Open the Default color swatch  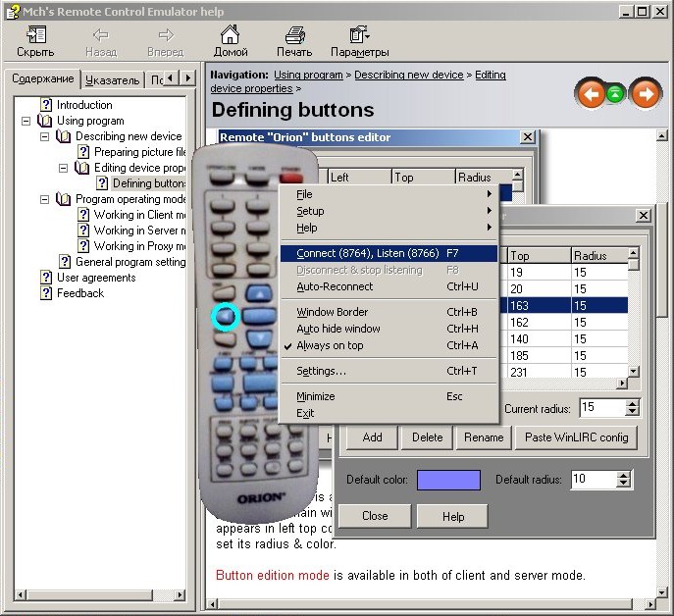(x=448, y=480)
